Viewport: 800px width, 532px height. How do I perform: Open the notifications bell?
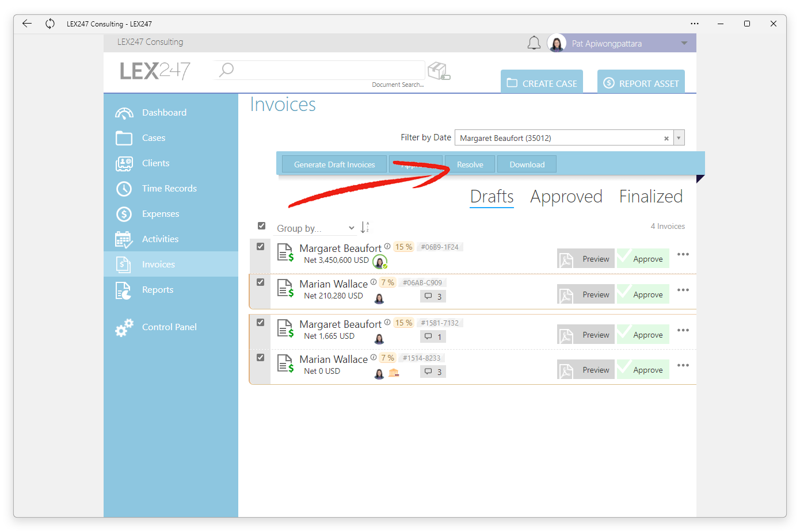tap(534, 43)
